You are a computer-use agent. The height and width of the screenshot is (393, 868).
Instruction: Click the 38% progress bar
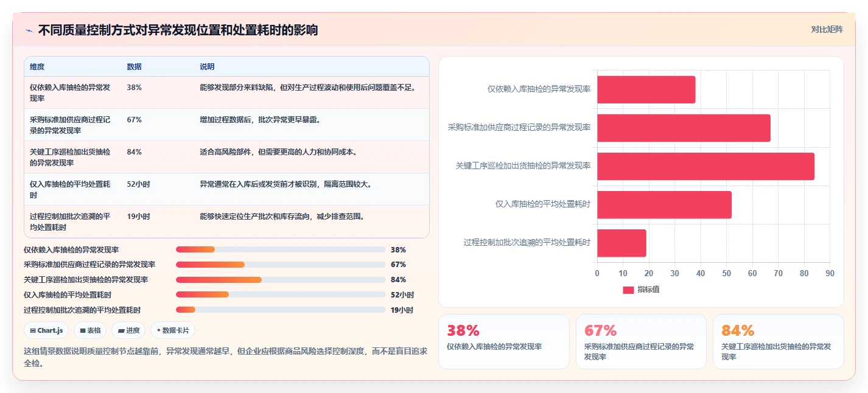pos(281,249)
